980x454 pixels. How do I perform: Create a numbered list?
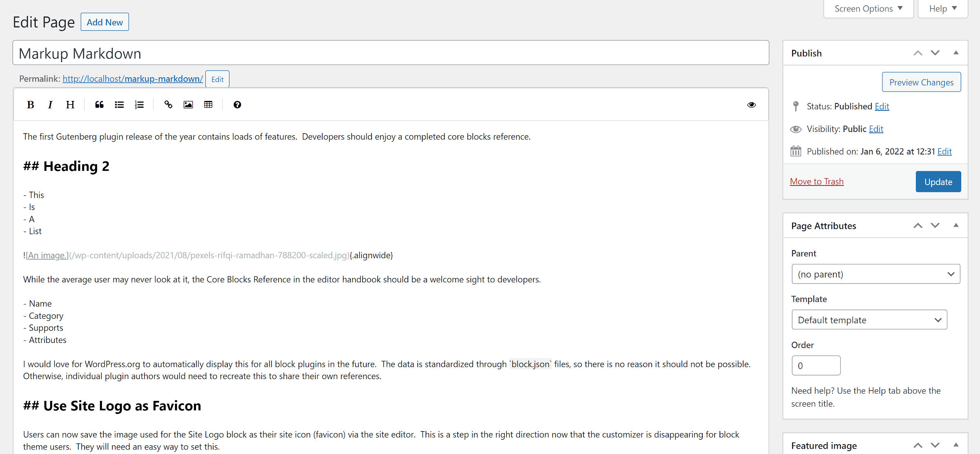[139, 105]
